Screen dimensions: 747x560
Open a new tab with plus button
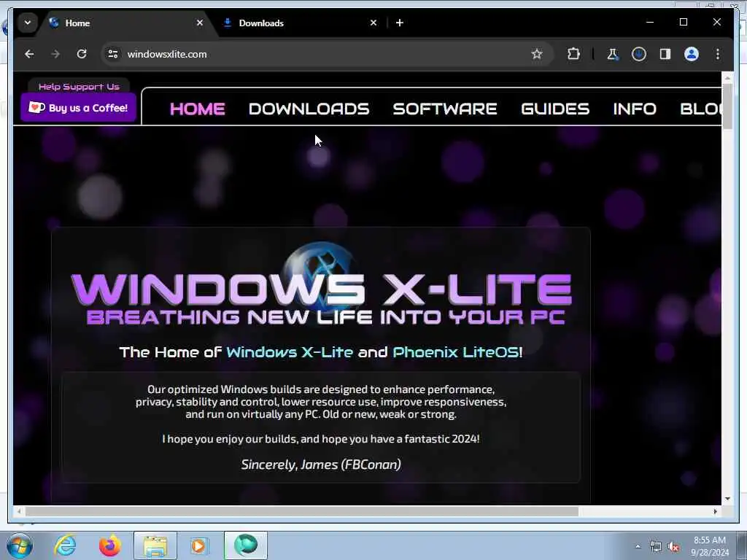pos(400,23)
